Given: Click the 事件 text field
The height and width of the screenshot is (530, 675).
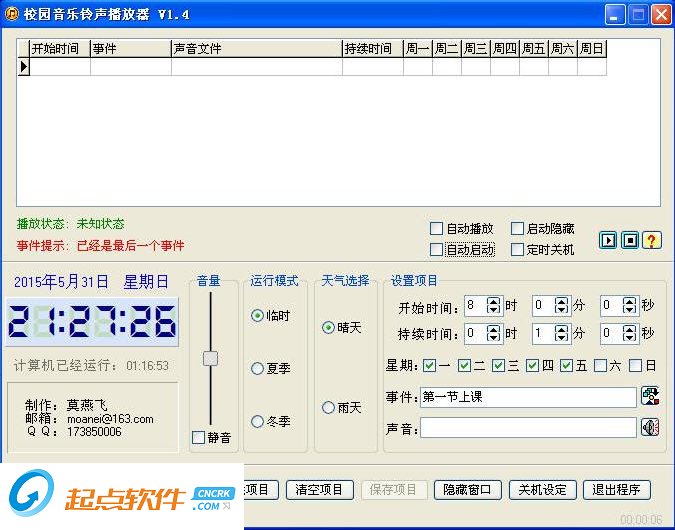Looking at the screenshot, I should [x=528, y=397].
